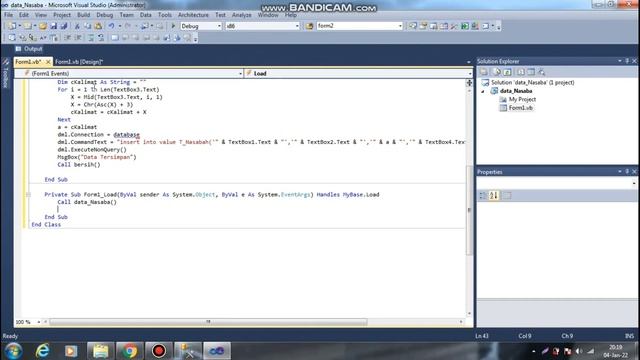Click Categorized view icon in Properties
Image resolution: width=640 pixels, height=360 pixels.
(x=483, y=196)
